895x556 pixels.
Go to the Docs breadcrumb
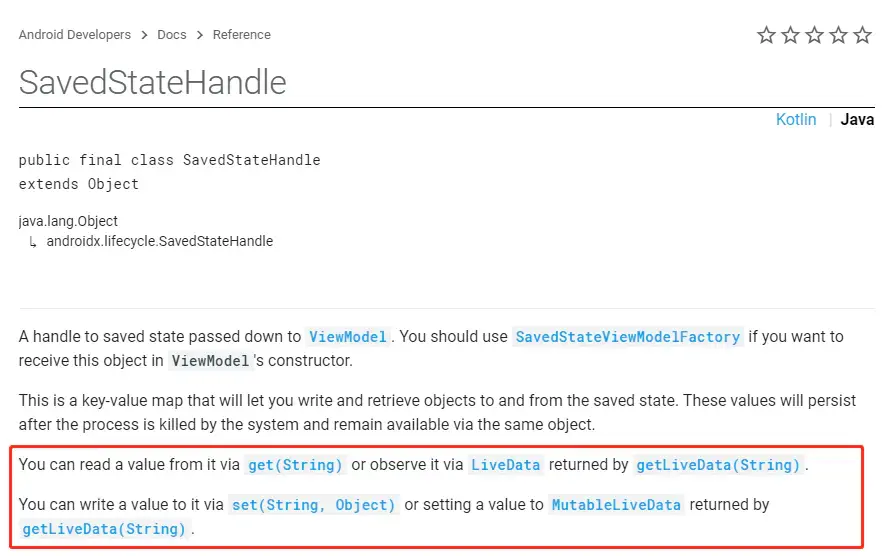172,35
